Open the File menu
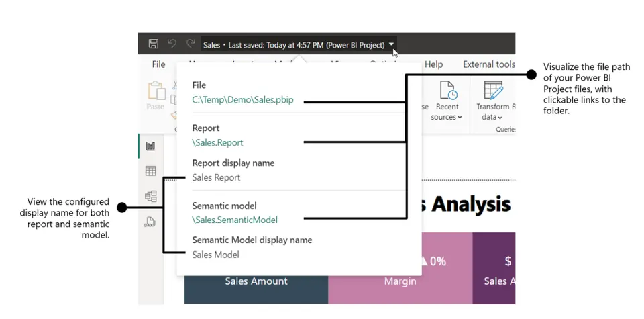This screenshot has height=319, width=644. (x=158, y=64)
